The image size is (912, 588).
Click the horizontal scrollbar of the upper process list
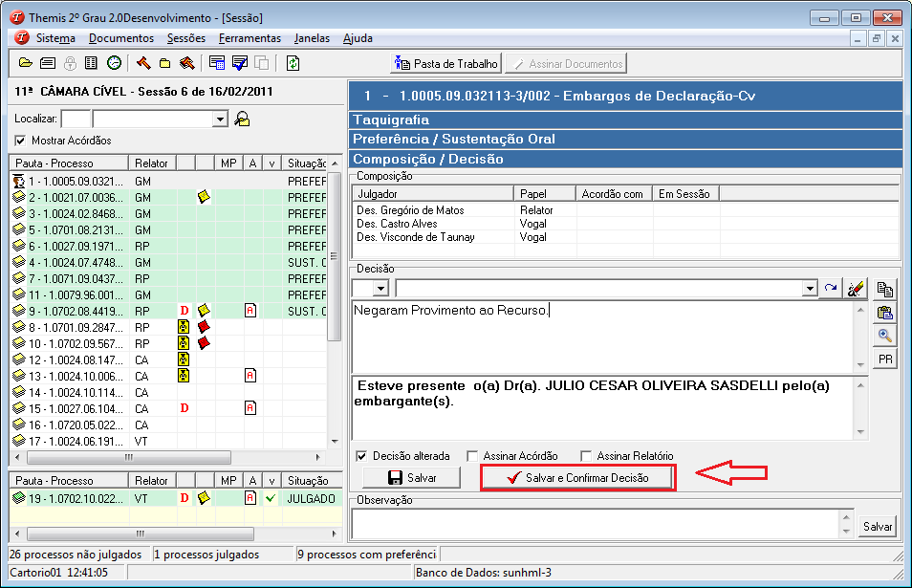pos(166,457)
